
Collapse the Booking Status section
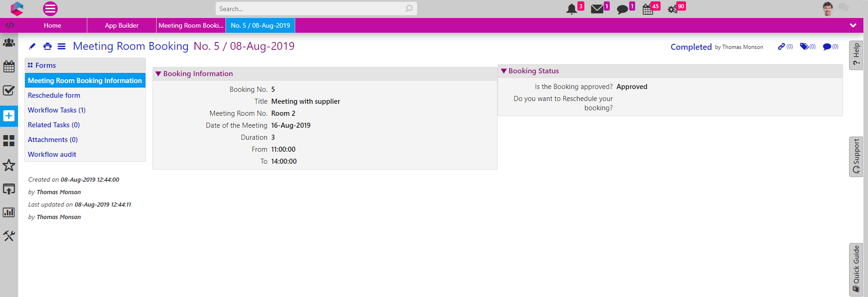pyautogui.click(x=504, y=71)
